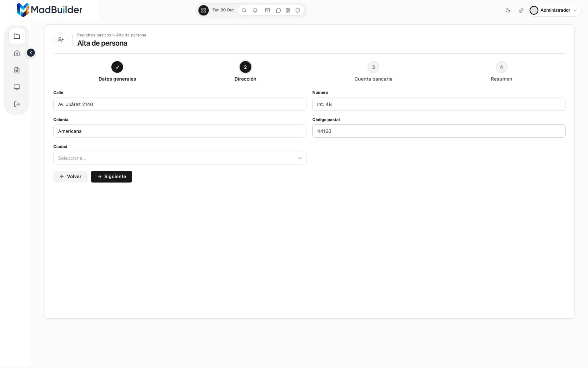Click the Alta de persona breadcrumb
This screenshot has width=588, height=368.
pos(131,35)
